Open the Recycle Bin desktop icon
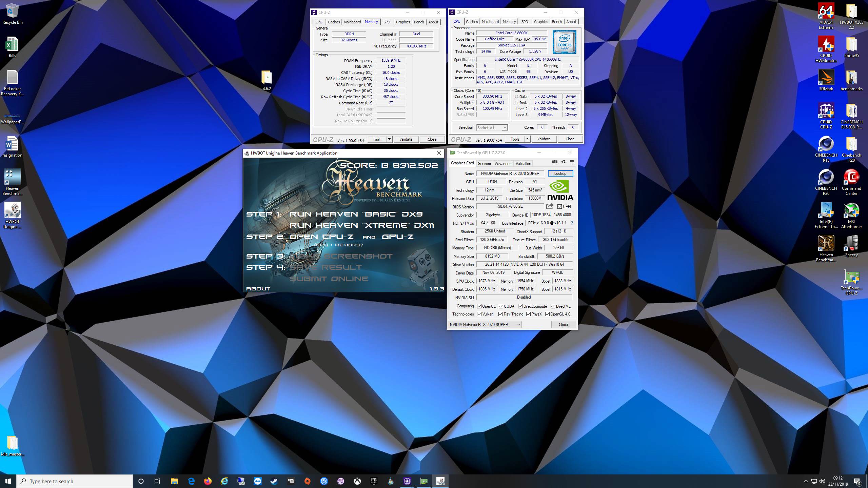Image resolution: width=868 pixels, height=488 pixels. click(x=12, y=14)
